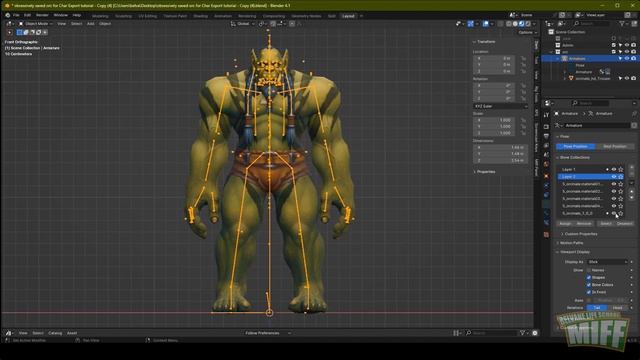Screen dimensions: 640x360
Task: Toggle the snapping magnet icon
Action: pyautogui.click(x=273, y=24)
